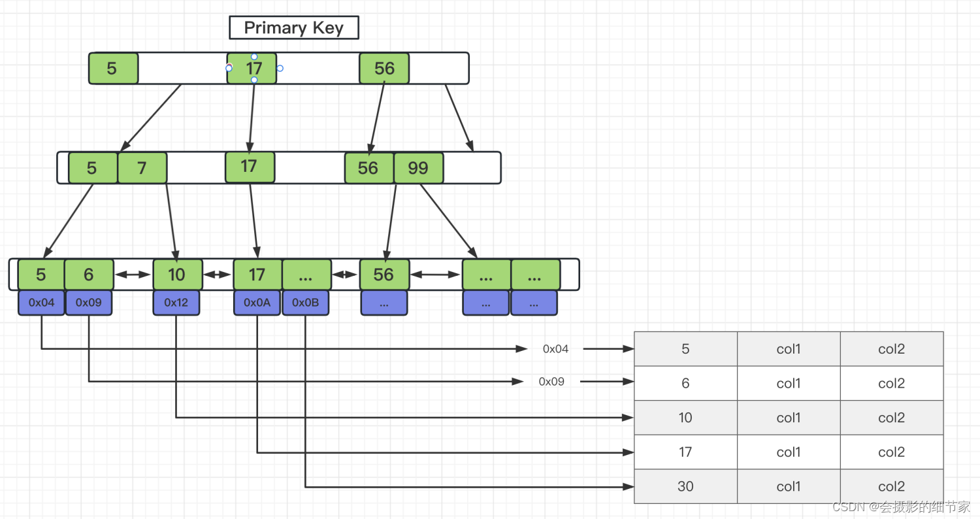
Task: Click table cell with value 17
Action: pyautogui.click(x=685, y=452)
